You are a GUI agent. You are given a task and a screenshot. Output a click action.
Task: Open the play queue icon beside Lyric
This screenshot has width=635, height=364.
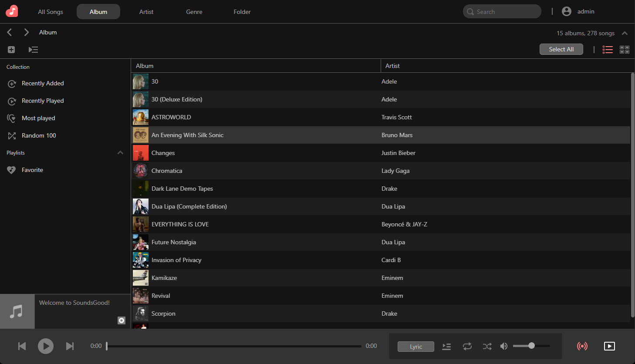tap(446, 347)
